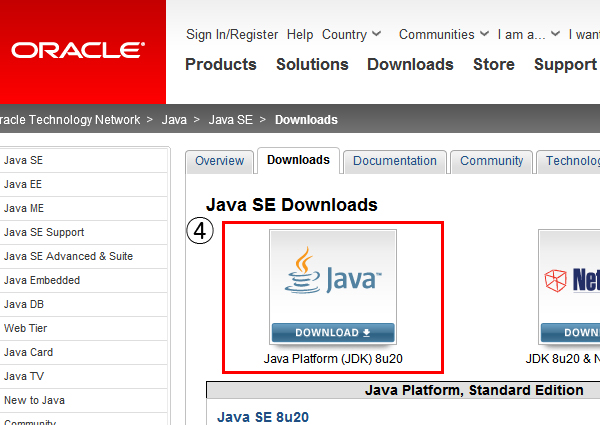Expand the 'I want' dropdown
The width and height of the screenshot is (600, 425).
(x=584, y=34)
